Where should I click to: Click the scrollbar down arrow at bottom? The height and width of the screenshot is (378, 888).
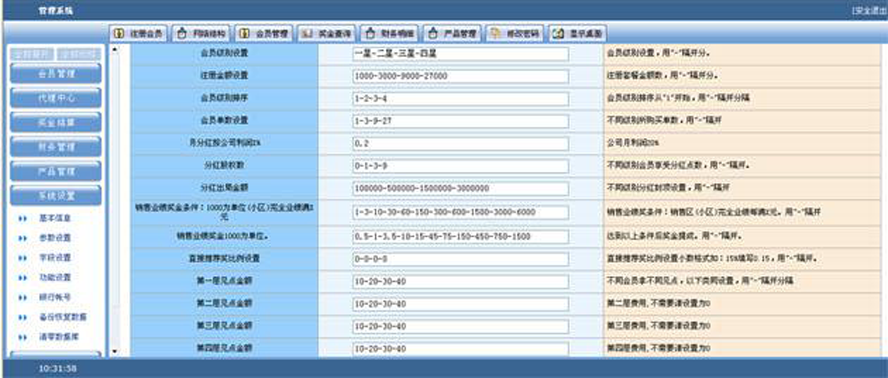pos(115,352)
